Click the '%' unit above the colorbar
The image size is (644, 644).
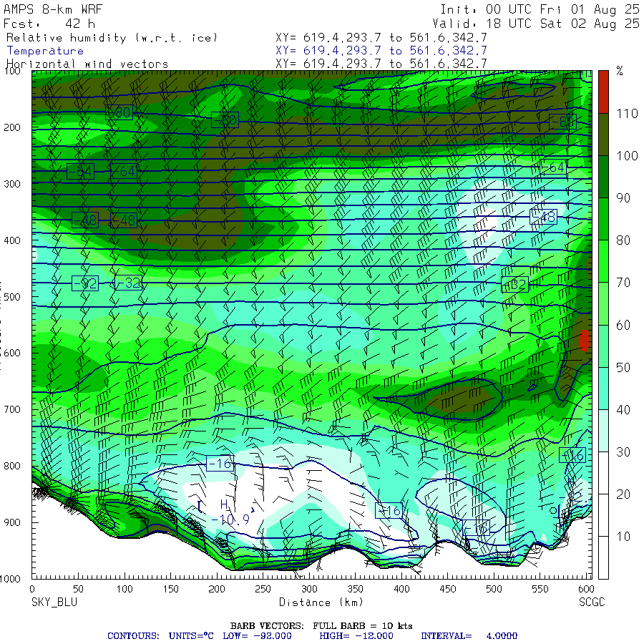tap(620, 71)
